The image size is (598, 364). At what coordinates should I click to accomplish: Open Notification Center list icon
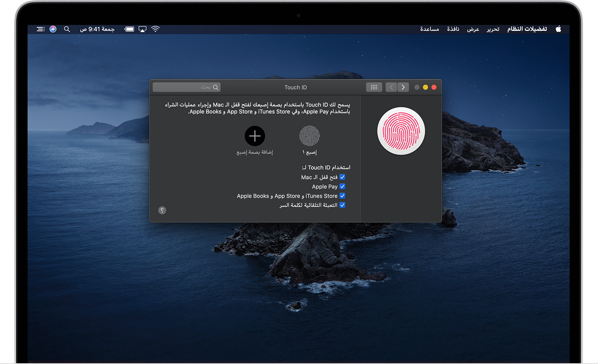tap(41, 29)
